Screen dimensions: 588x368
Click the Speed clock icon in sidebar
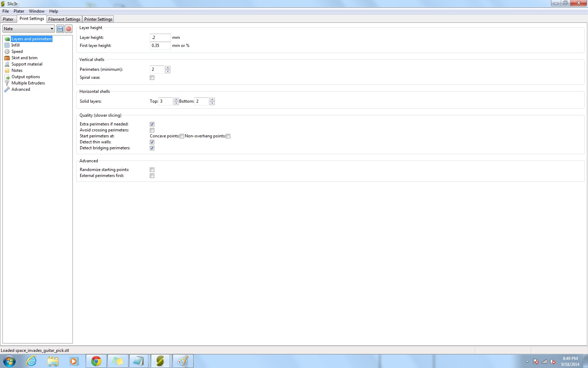coord(7,52)
